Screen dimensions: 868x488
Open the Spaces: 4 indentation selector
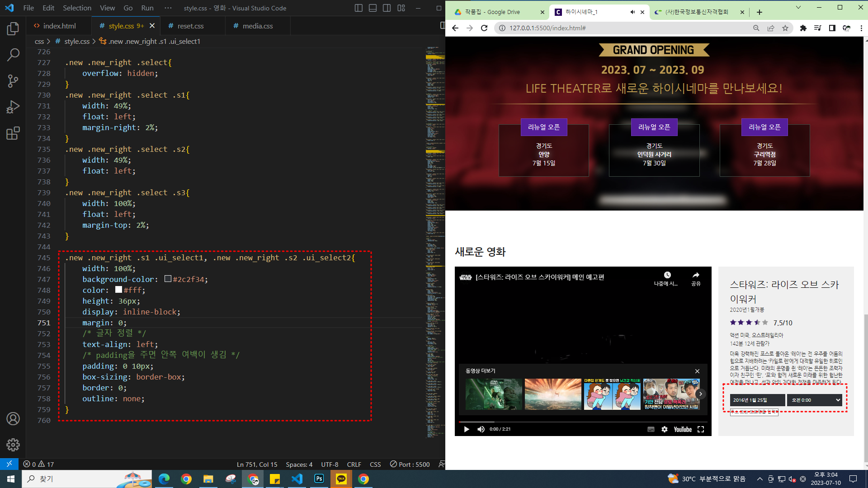click(299, 464)
